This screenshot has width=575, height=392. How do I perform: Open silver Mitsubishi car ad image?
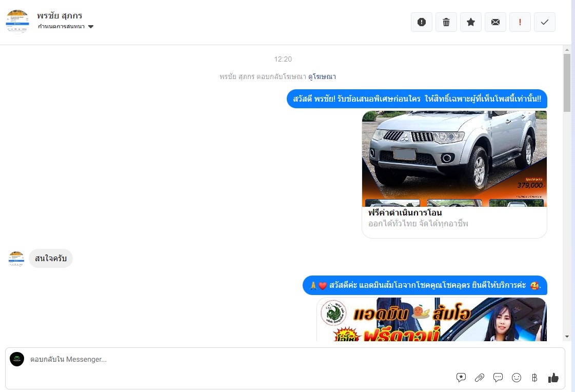(x=454, y=159)
